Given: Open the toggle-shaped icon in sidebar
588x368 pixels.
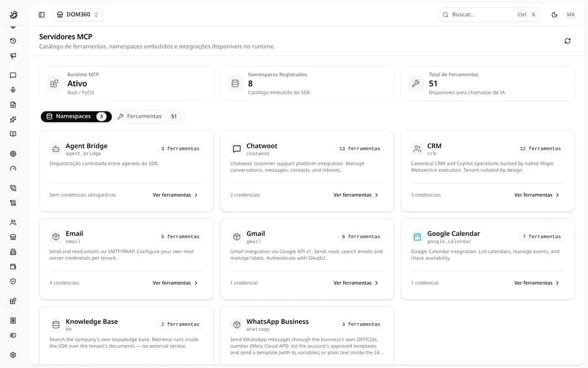Looking at the screenshot, I should 13,335.
